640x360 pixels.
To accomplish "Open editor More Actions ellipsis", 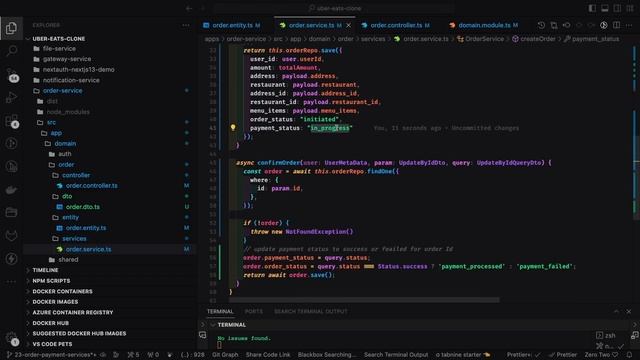I will tap(629, 25).
